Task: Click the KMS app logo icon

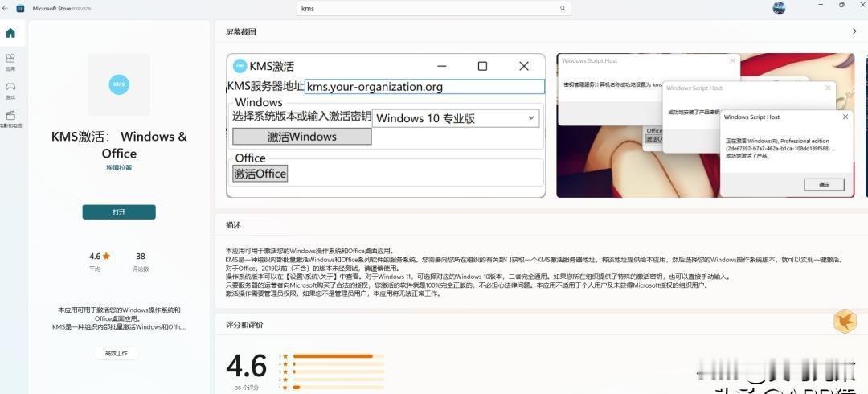Action: click(119, 84)
